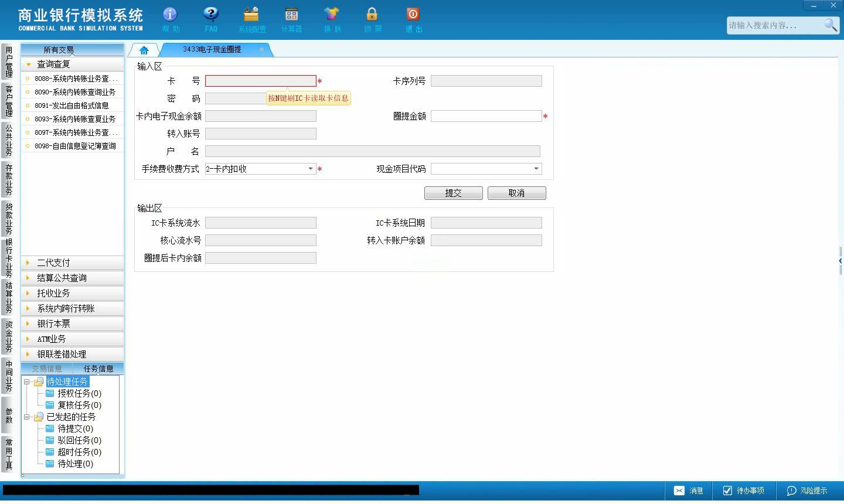Click the 取消 cancel button
Viewport: 844px width, 504px height.
[517, 193]
